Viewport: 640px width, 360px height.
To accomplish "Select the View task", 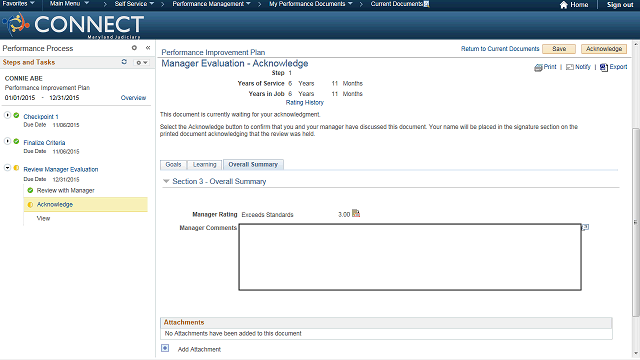I will tap(43, 218).
